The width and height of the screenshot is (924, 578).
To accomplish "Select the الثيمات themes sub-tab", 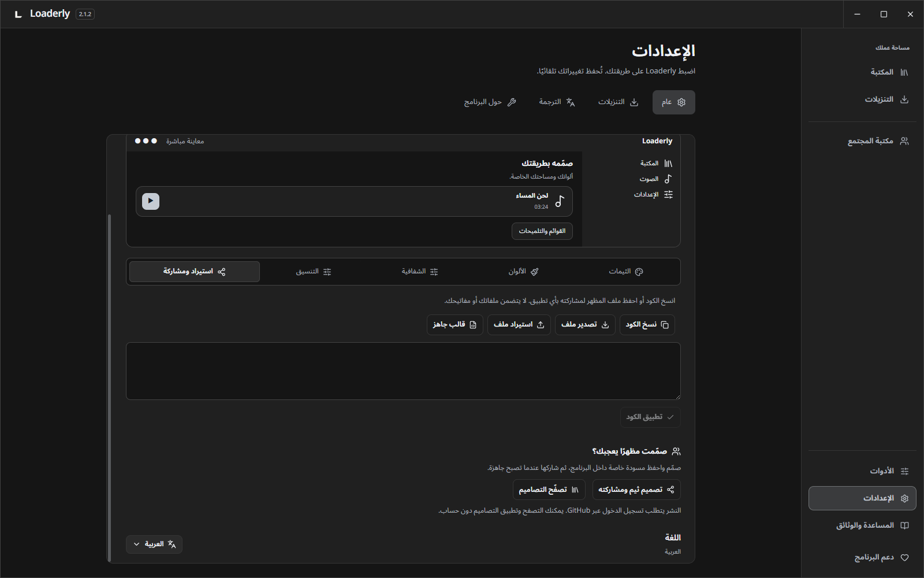I will [626, 272].
